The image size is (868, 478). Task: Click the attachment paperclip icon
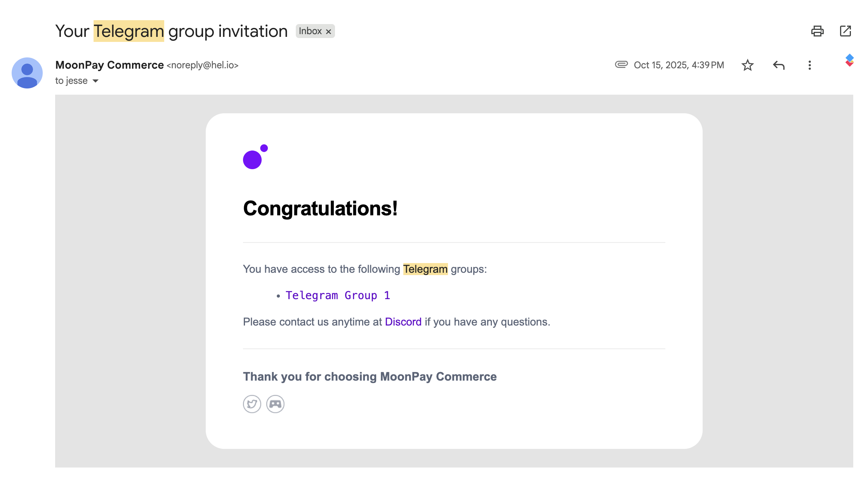pyautogui.click(x=621, y=64)
